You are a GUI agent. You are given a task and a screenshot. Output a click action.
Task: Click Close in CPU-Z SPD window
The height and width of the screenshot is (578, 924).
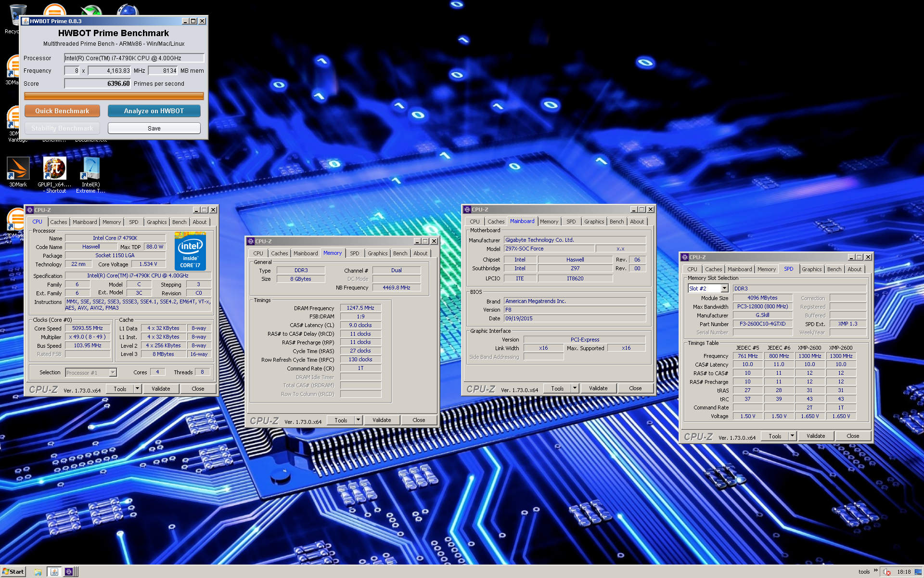pos(853,436)
